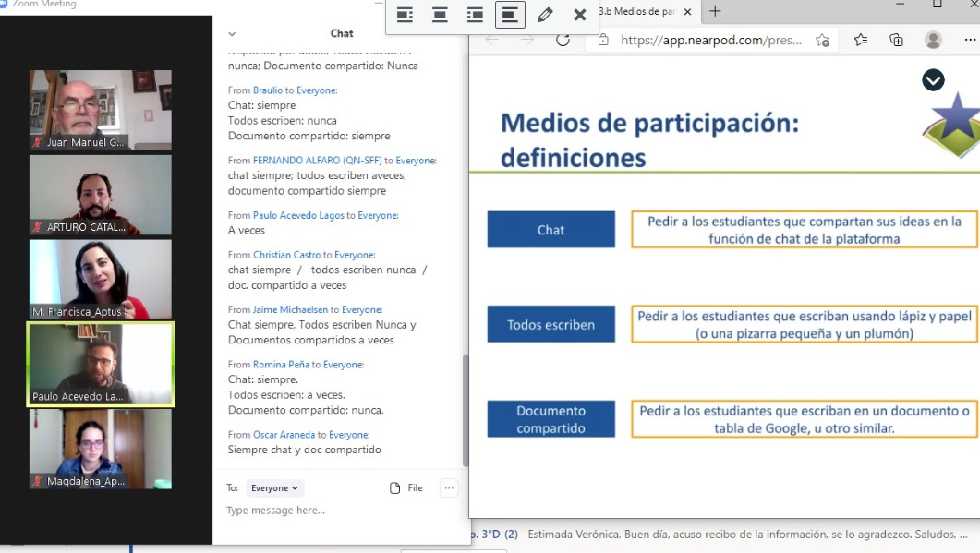Viewport: 980px width, 553px height.
Task: Add this page to browser favorites
Action: [x=822, y=40]
